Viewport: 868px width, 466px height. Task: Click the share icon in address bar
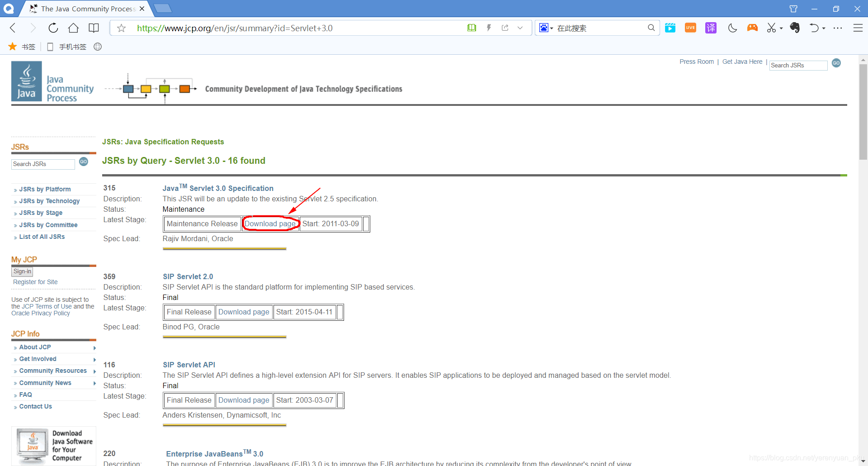tap(505, 28)
